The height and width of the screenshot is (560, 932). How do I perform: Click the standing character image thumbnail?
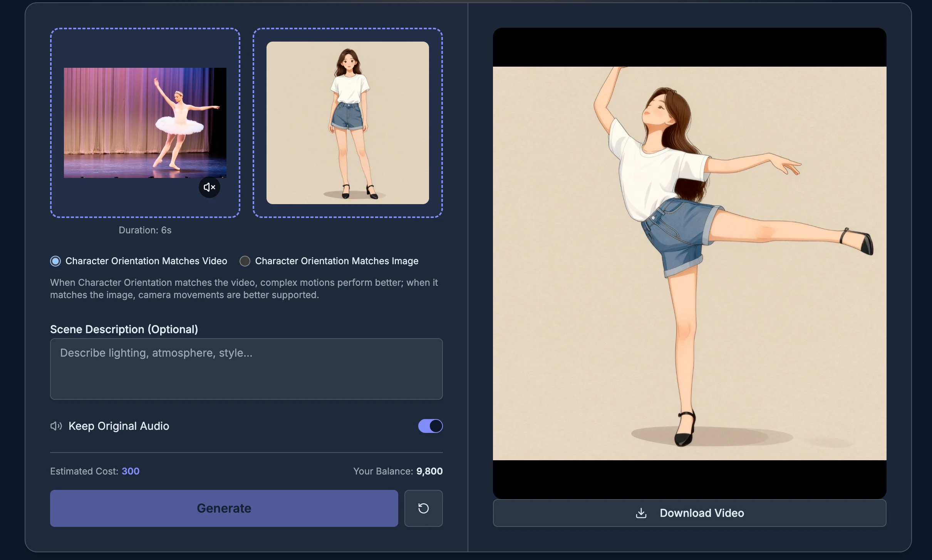click(x=347, y=122)
